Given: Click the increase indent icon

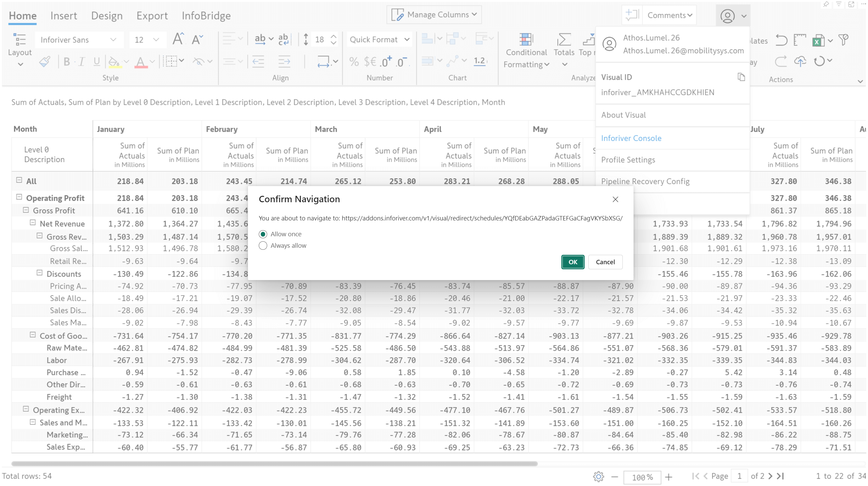Looking at the screenshot, I should click(284, 62).
